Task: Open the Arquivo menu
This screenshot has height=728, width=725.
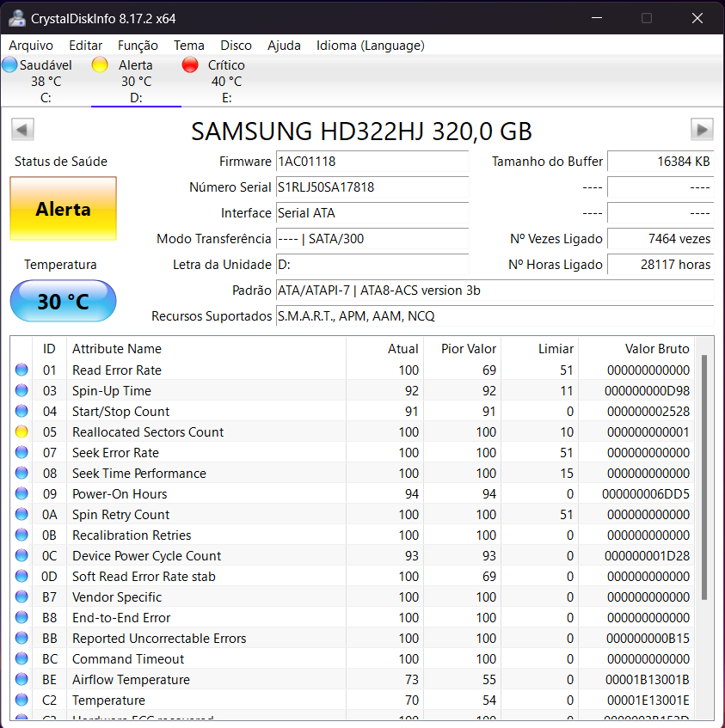Action: click(x=31, y=46)
